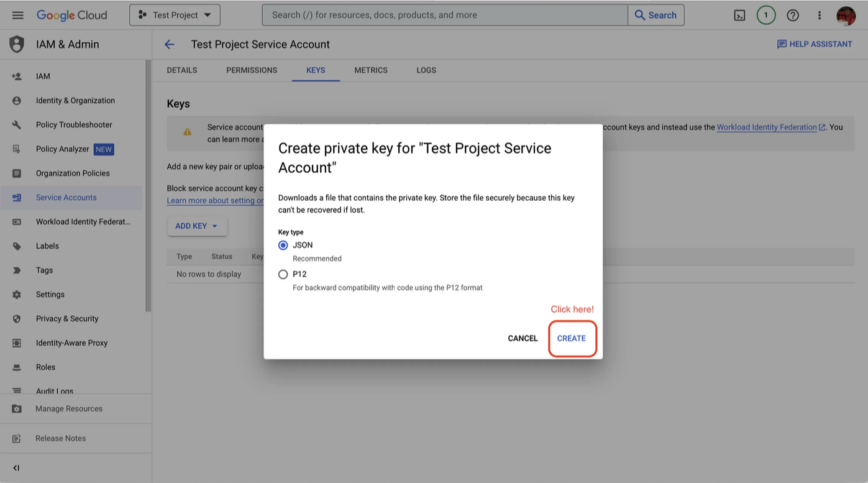Screen dimensions: 868x483
Task: Select the P12 key type
Action: click(283, 274)
